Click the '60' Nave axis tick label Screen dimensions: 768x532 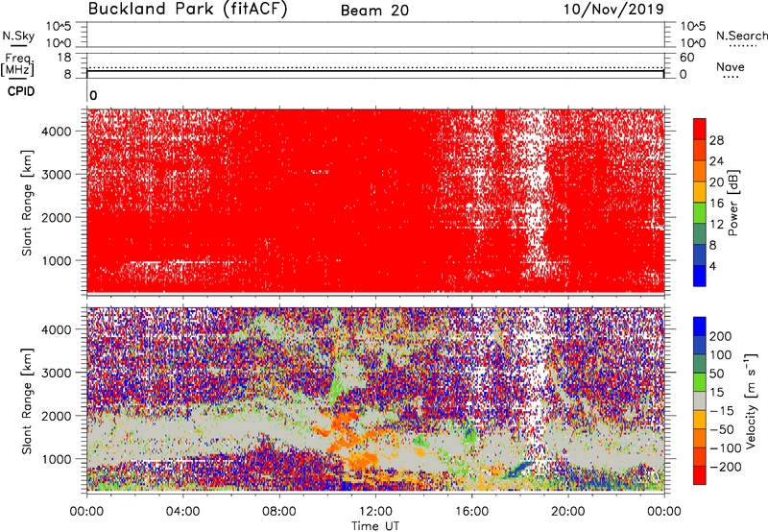[x=687, y=58]
